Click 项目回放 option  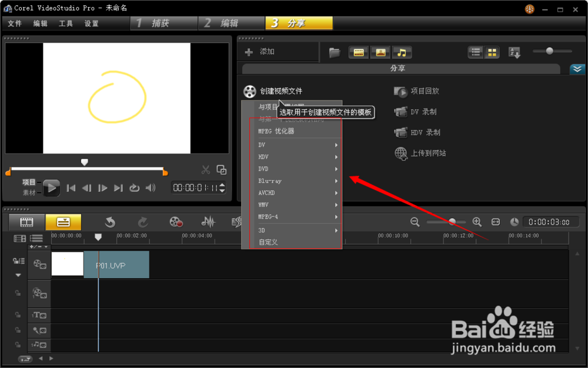pos(416,91)
